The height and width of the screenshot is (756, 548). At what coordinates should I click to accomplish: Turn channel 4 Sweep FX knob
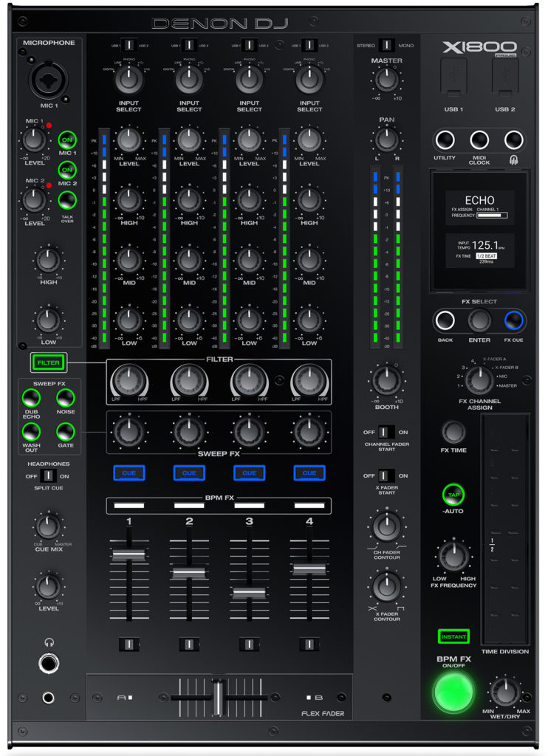click(309, 432)
